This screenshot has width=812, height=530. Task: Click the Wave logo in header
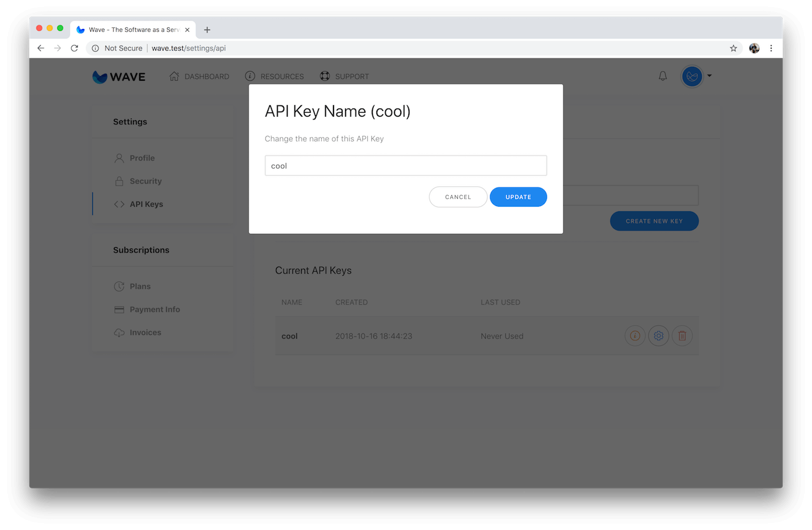click(119, 77)
